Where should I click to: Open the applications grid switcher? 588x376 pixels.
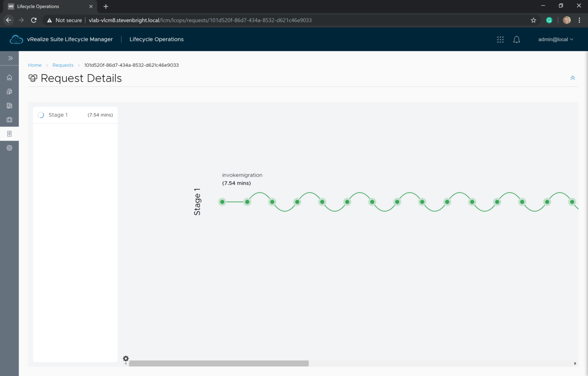coord(500,40)
